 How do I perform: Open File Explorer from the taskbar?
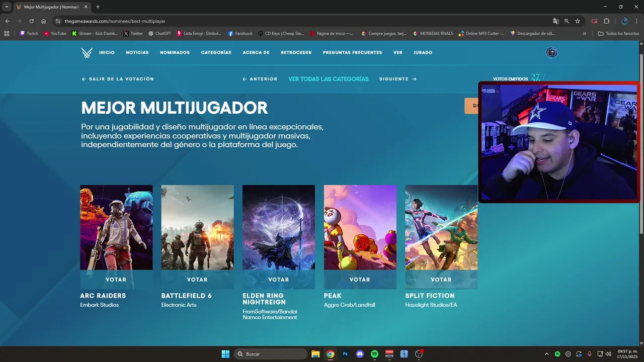tap(315, 354)
